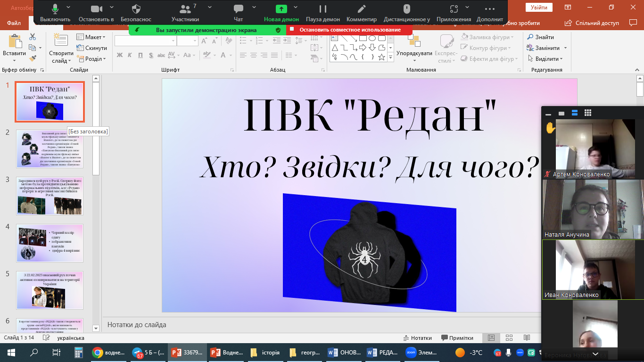This screenshot has height=362, width=644.
Task: Center text in Абзац group
Action: (254, 55)
